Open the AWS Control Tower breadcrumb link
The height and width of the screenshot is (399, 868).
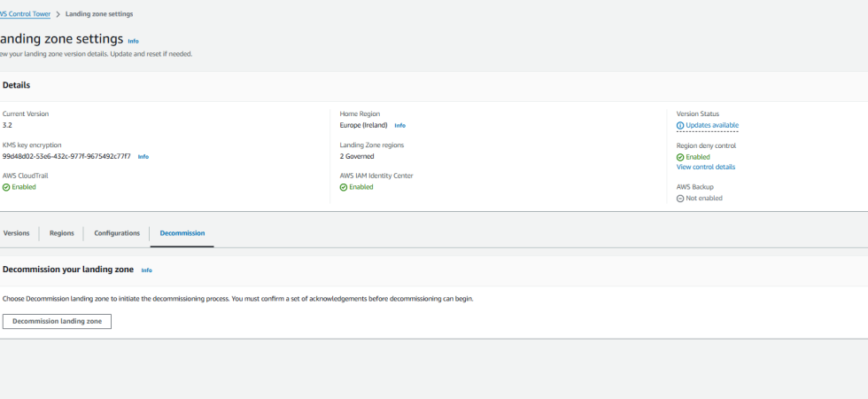(x=26, y=14)
